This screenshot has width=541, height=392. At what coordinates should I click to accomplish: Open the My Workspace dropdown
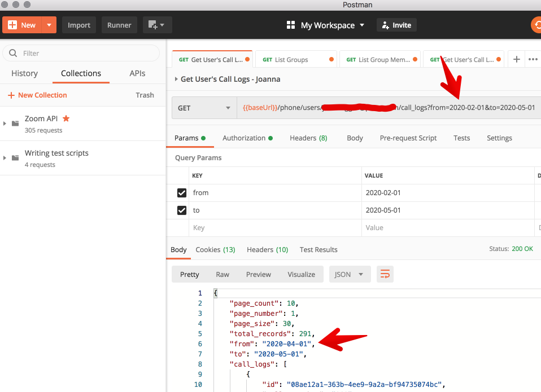point(332,25)
